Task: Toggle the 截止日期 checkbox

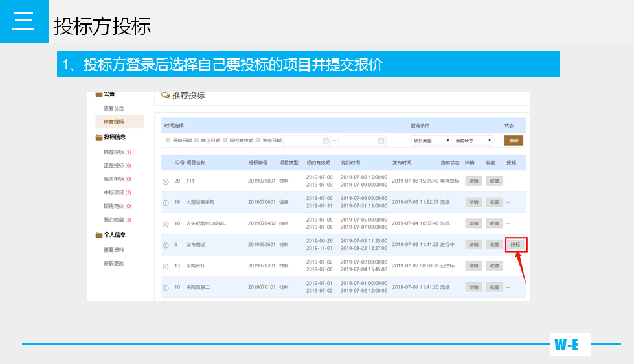Action: [197, 140]
